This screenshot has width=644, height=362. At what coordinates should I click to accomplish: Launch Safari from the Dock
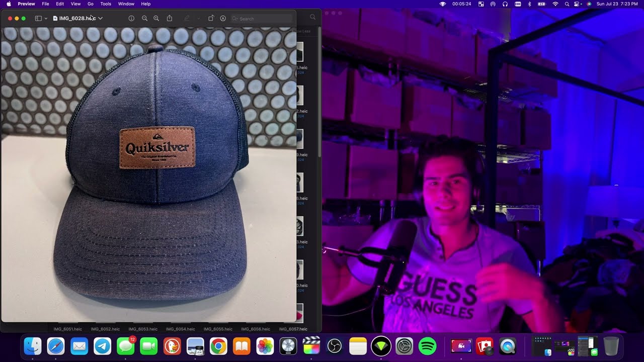pos(56,346)
